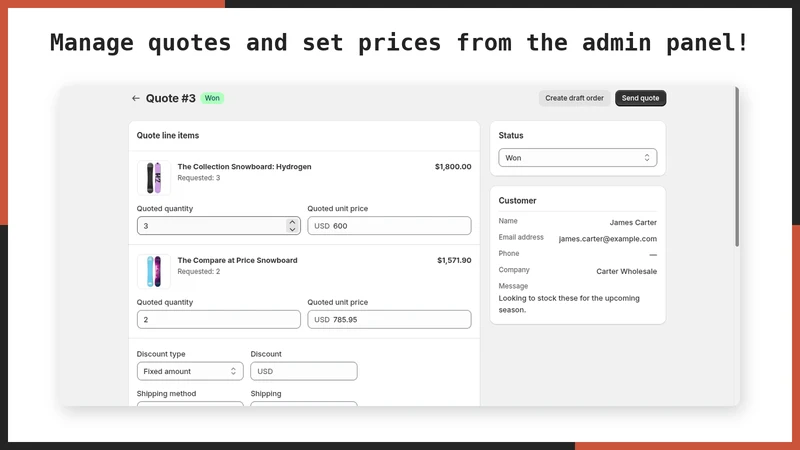Click the Discount USD input field
800x450 pixels.
point(304,371)
